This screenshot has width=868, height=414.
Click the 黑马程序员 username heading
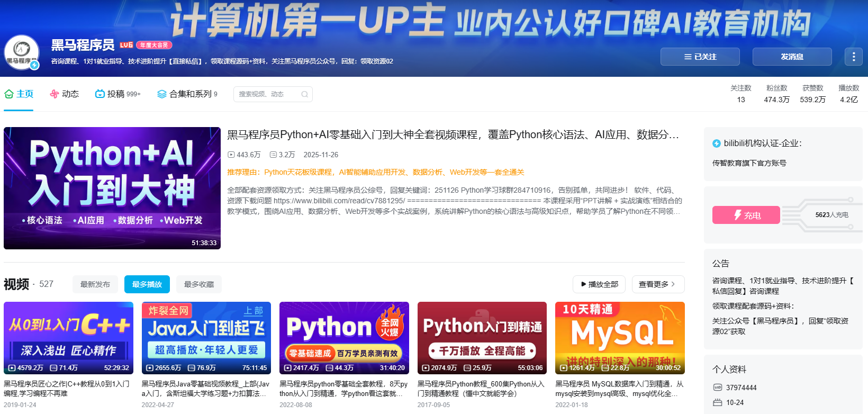point(83,45)
